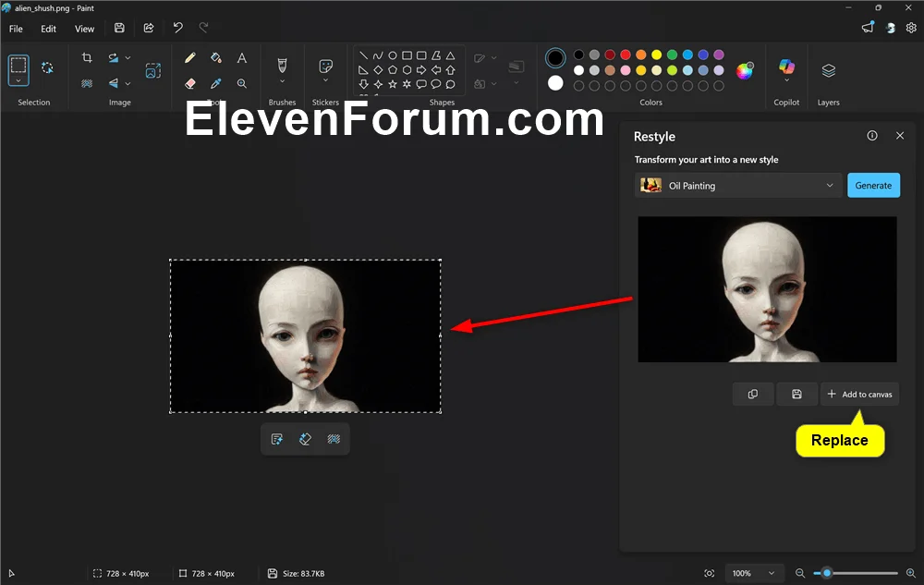Close the Restyle panel

tap(900, 136)
